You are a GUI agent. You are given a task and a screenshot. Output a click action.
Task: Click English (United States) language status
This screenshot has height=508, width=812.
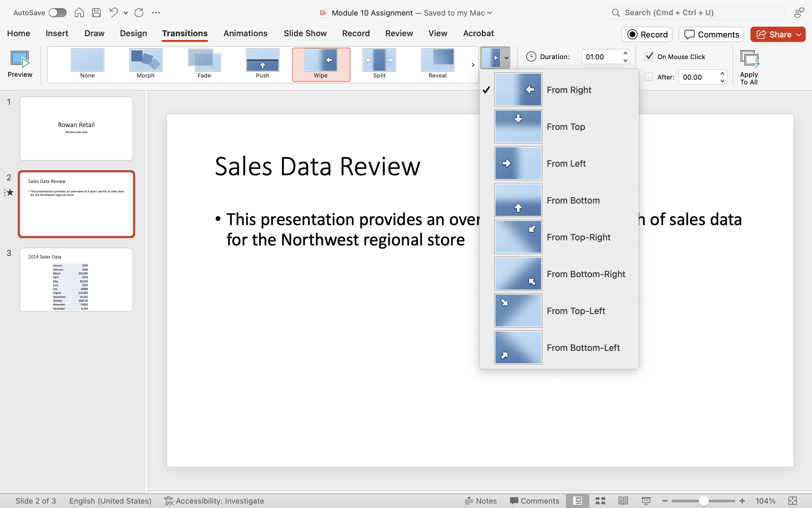[110, 501]
